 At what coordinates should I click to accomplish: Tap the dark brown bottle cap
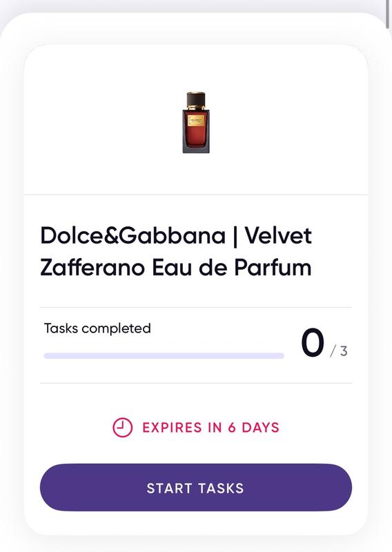(196, 98)
